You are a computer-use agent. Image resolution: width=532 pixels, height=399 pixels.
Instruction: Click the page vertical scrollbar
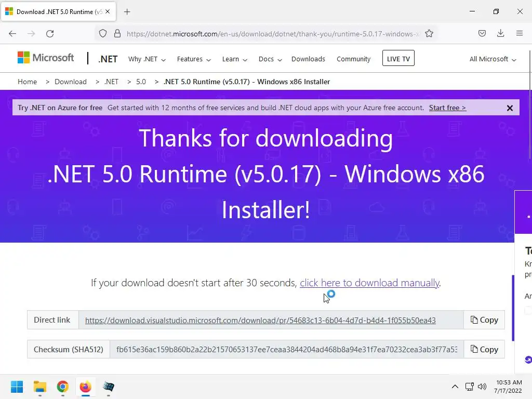point(530,104)
